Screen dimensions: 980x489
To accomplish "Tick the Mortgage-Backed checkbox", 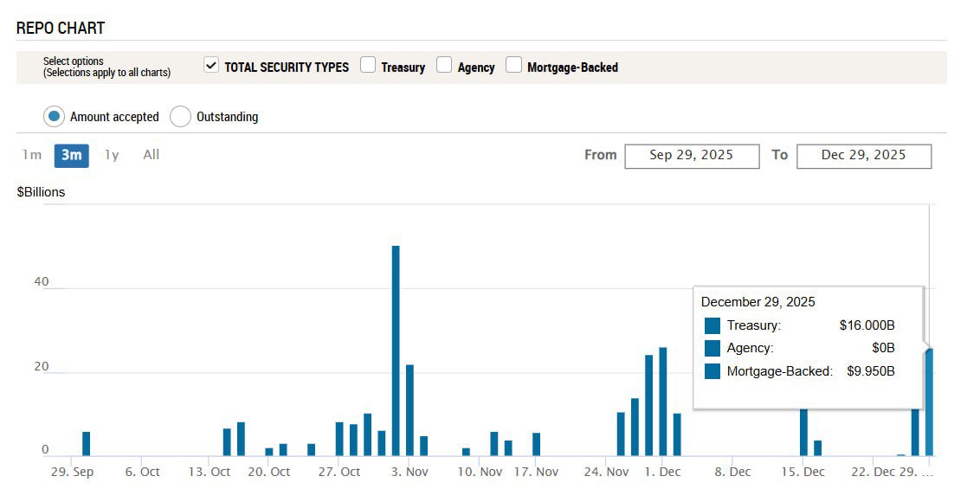I will 513,65.
